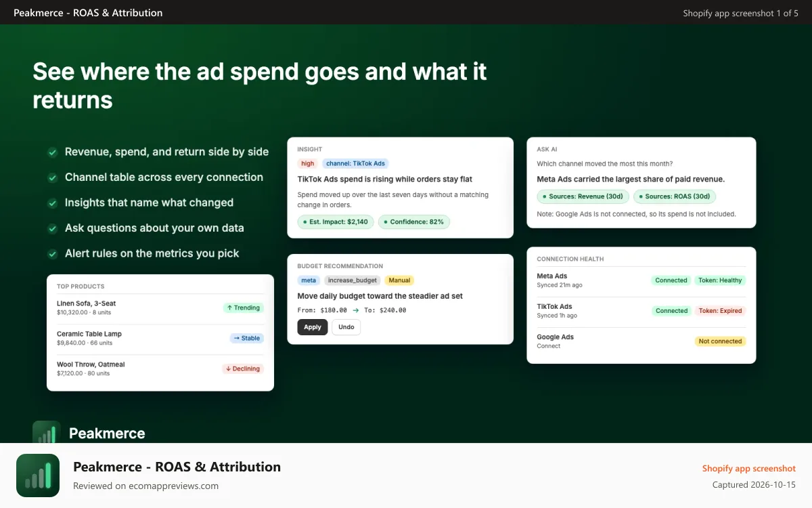The width and height of the screenshot is (812, 508).
Task: Click the Est. Impact: $2,140 chip
Action: (x=336, y=221)
